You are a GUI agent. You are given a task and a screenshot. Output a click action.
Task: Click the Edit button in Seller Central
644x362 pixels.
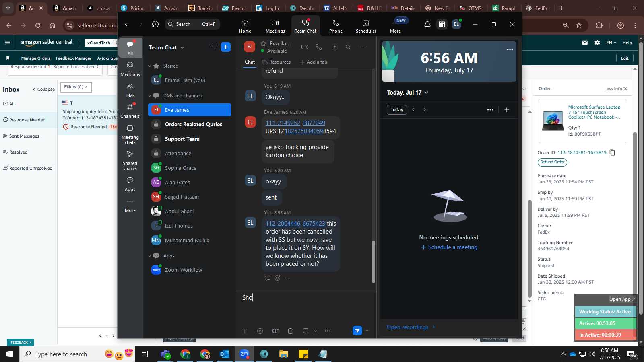point(625,58)
